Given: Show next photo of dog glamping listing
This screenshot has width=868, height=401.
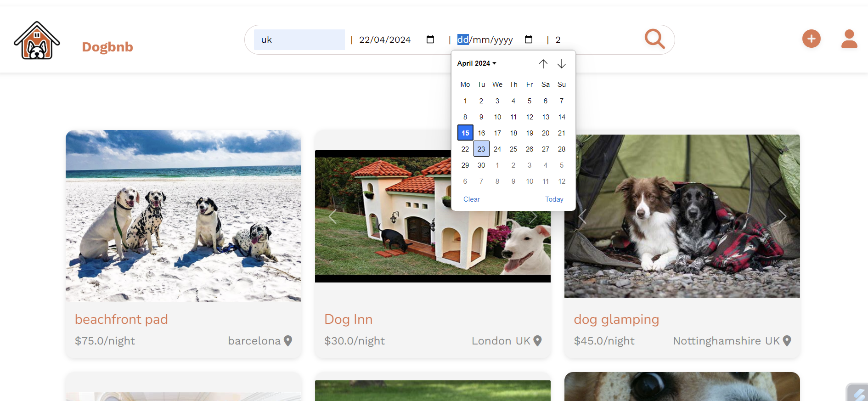Looking at the screenshot, I should [782, 216].
